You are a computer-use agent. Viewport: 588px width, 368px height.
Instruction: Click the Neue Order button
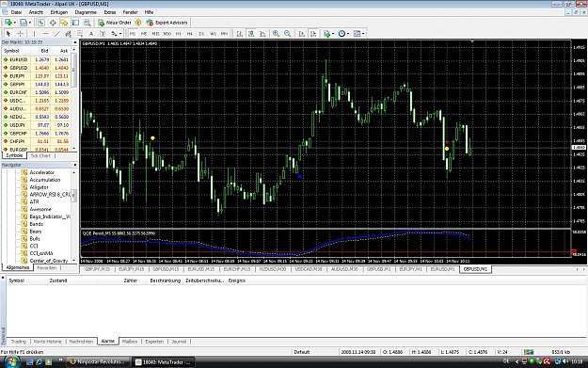click(x=115, y=23)
